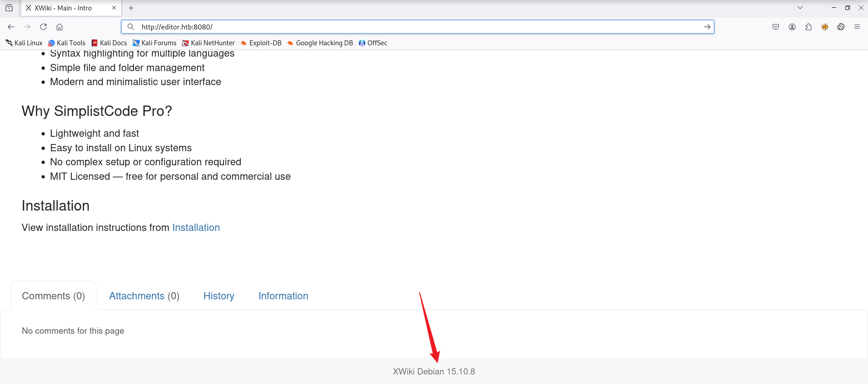Open the Google Hacking DB bookmark
Viewport: 868px width, 384px height.
[320, 43]
